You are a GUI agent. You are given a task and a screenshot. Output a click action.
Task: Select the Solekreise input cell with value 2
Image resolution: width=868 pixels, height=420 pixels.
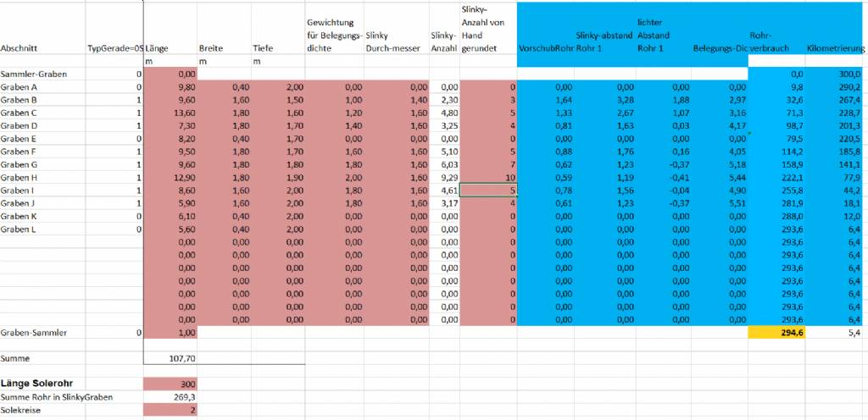pyautogui.click(x=171, y=410)
